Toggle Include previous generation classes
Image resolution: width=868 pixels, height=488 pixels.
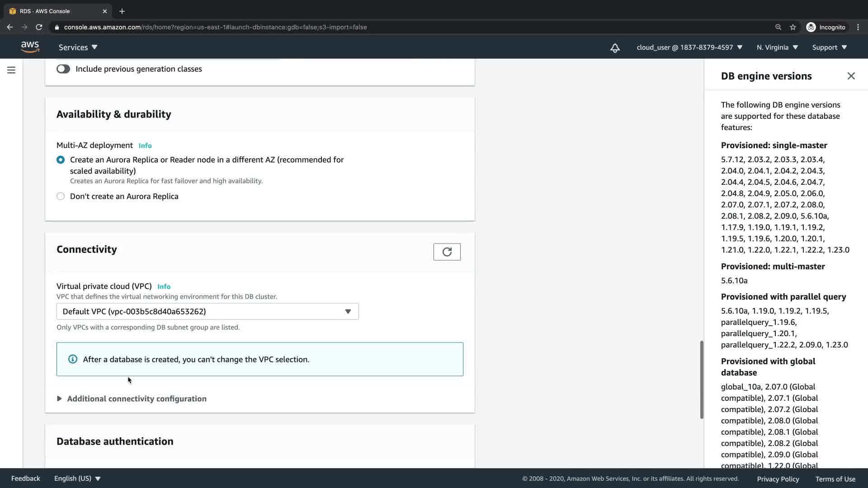point(63,69)
